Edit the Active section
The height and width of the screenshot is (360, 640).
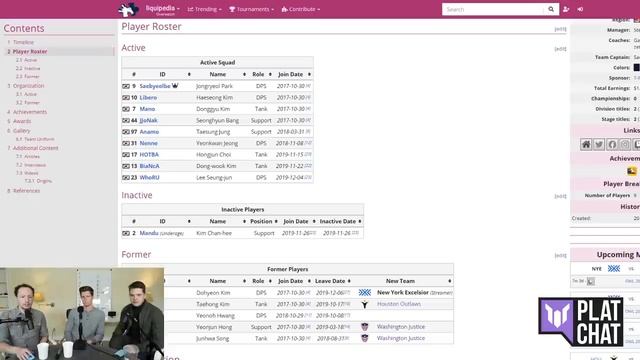(x=560, y=49)
